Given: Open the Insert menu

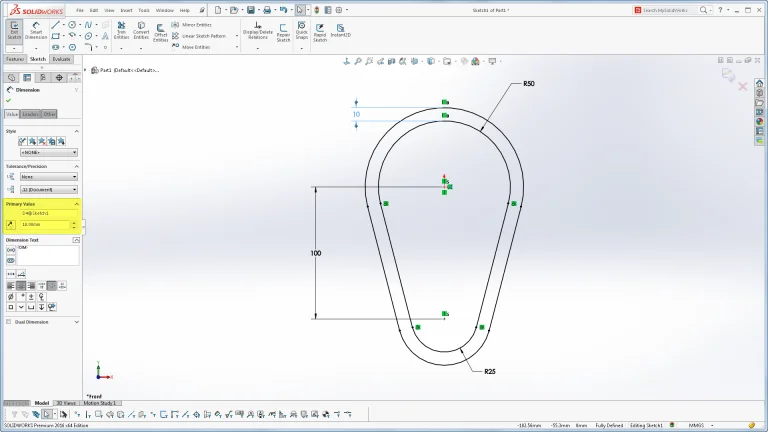Looking at the screenshot, I should [126, 10].
